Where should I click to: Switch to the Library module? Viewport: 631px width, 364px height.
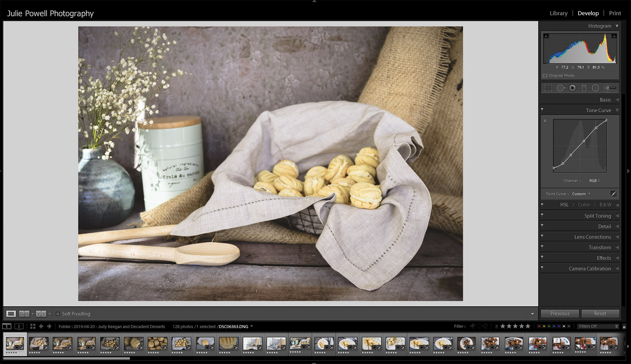coord(558,13)
